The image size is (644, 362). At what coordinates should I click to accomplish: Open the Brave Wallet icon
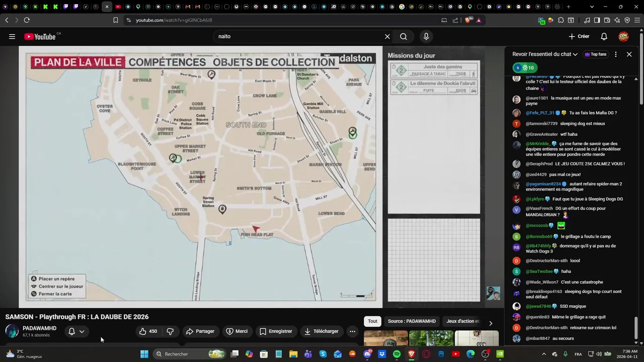click(x=607, y=20)
